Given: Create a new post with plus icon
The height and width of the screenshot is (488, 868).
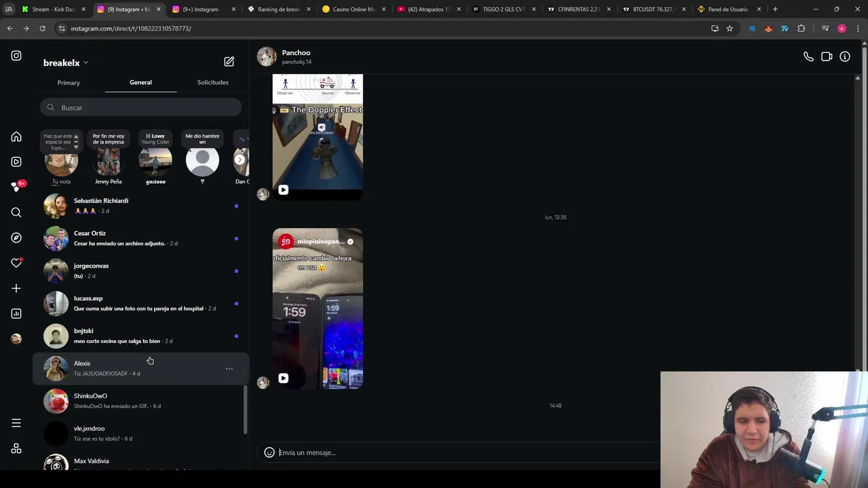Looking at the screenshot, I should pyautogui.click(x=16, y=288).
